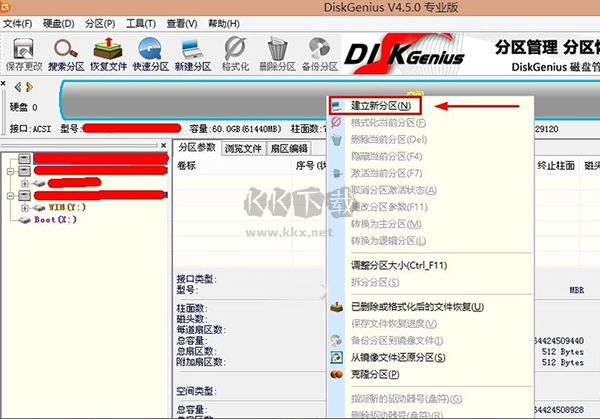Click the End Cylinder (终止柱面) column header
Screen dimensions: 600x419
[x=556, y=166]
